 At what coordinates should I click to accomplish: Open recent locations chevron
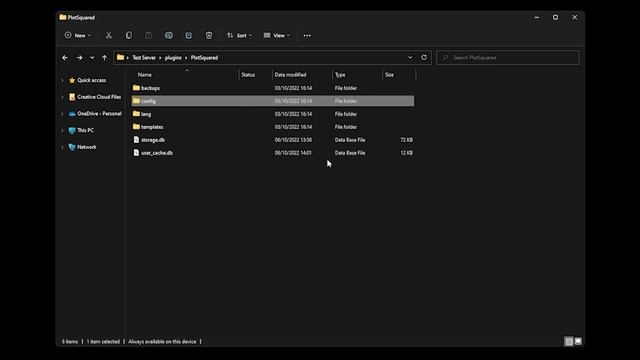[x=92, y=58]
